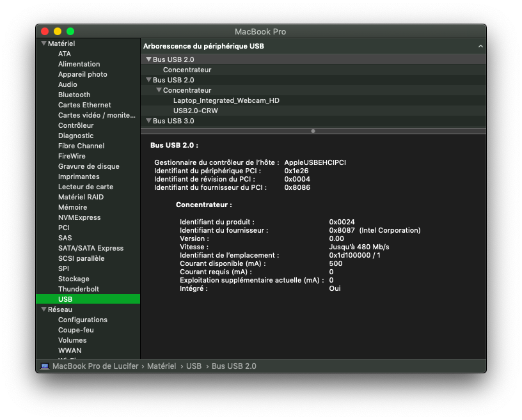Select the USB2.0-CRW device row
This screenshot has width=522, height=420.
[x=313, y=111]
